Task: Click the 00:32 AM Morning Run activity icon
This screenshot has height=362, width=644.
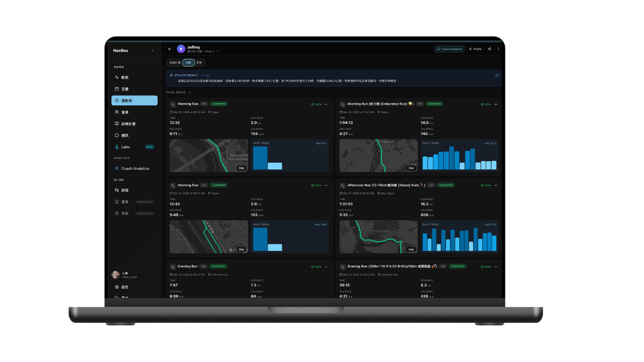Action: [x=173, y=104]
